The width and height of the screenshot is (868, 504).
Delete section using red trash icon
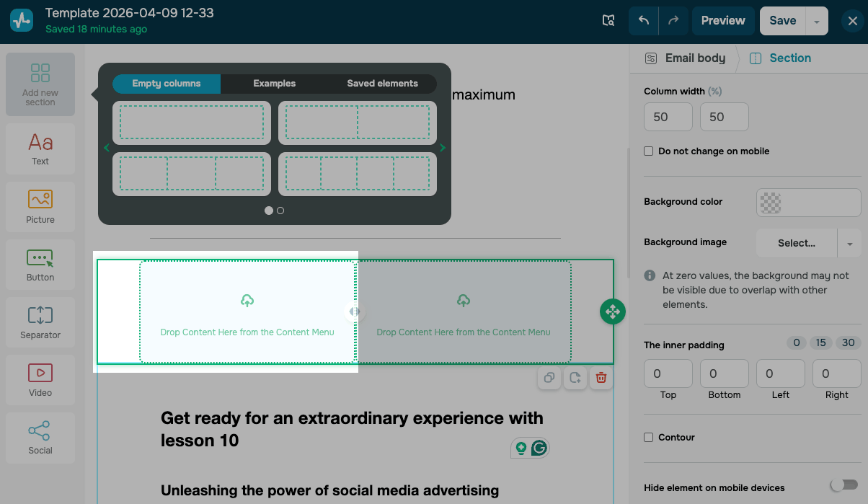(601, 378)
